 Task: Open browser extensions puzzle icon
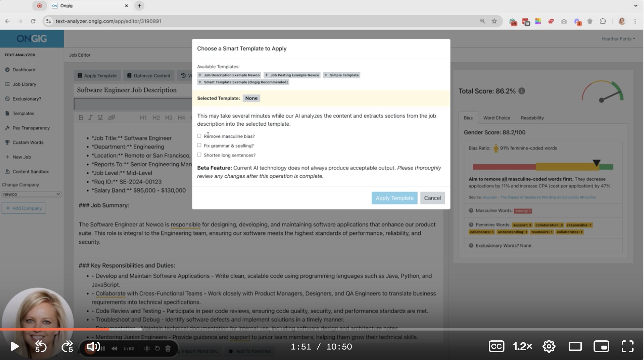click(603, 21)
